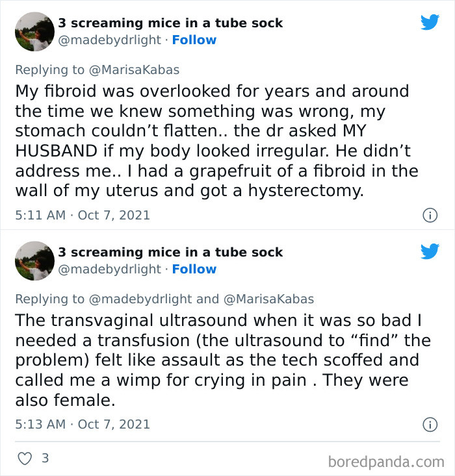455x476 pixels.
Task: Follow @madebydrlight from the first tweet
Action: tap(194, 40)
